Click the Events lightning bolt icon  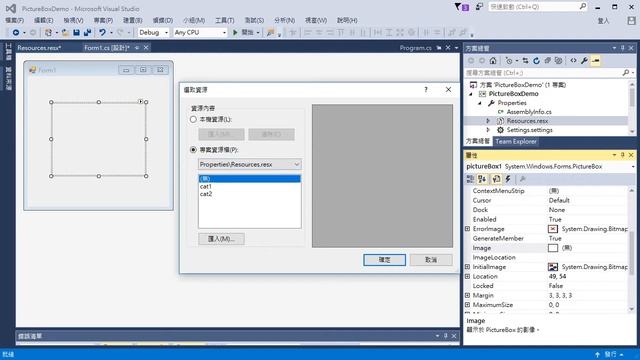pos(508,179)
